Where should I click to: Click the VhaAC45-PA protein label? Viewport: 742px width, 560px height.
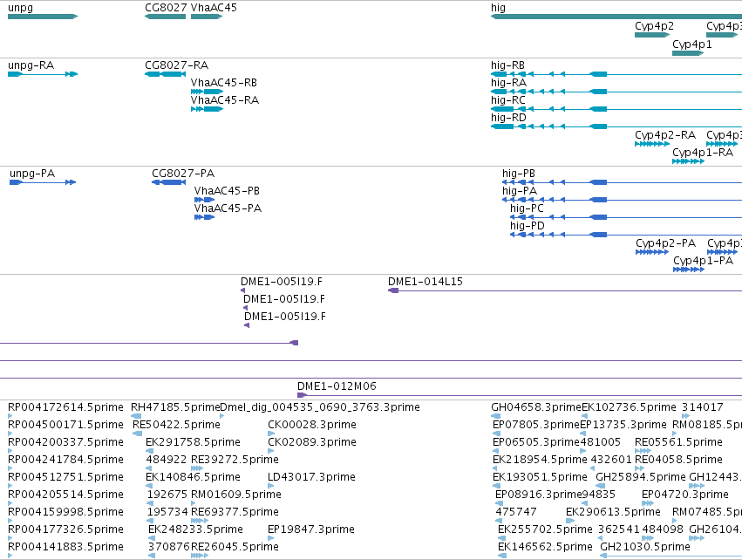pyautogui.click(x=228, y=208)
